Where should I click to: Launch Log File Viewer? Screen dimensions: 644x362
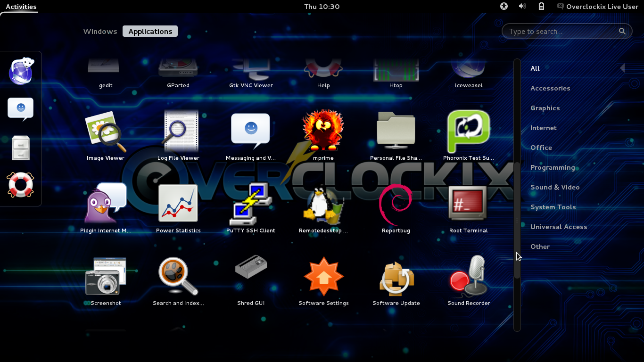pyautogui.click(x=178, y=136)
